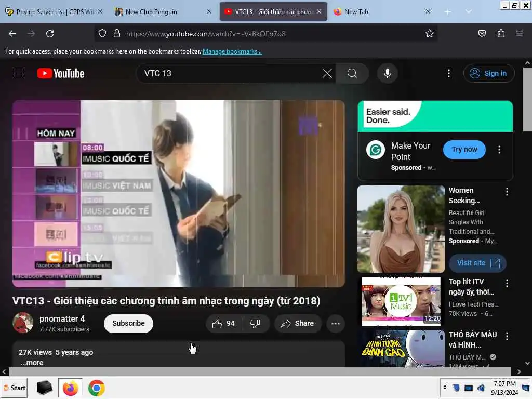Open tracking protection shield icon

(x=102, y=34)
